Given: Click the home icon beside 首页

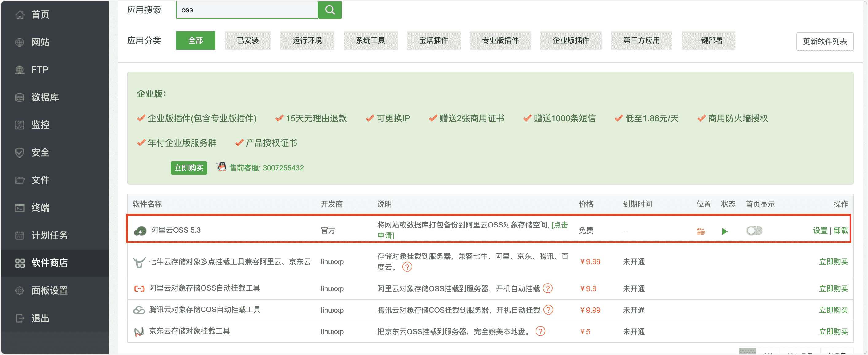Looking at the screenshot, I should point(20,14).
